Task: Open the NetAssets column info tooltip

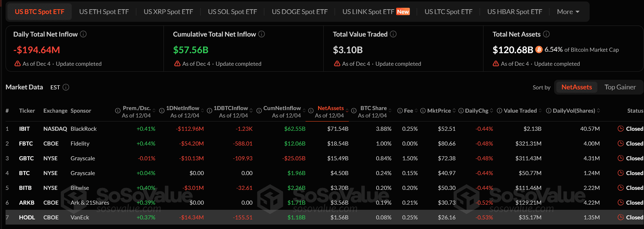Action: 311,110
